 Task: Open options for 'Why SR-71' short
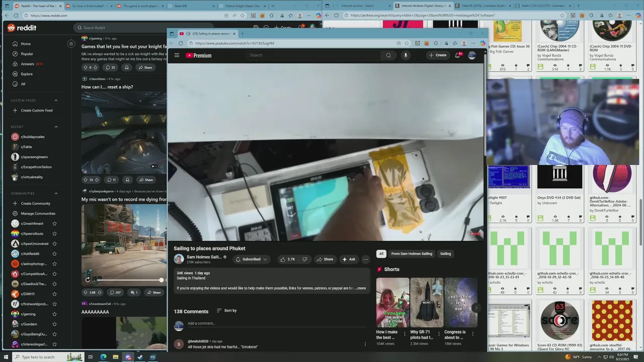pyautogui.click(x=439, y=334)
